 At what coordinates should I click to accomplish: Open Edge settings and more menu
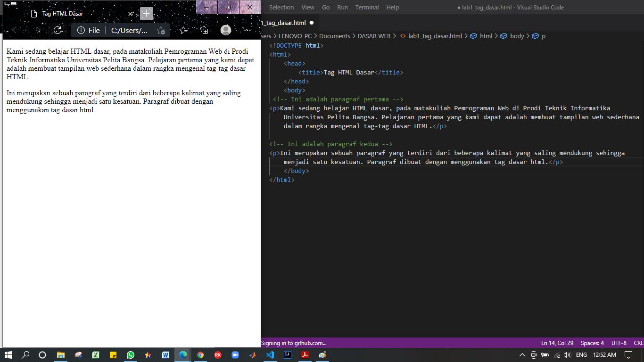click(247, 30)
